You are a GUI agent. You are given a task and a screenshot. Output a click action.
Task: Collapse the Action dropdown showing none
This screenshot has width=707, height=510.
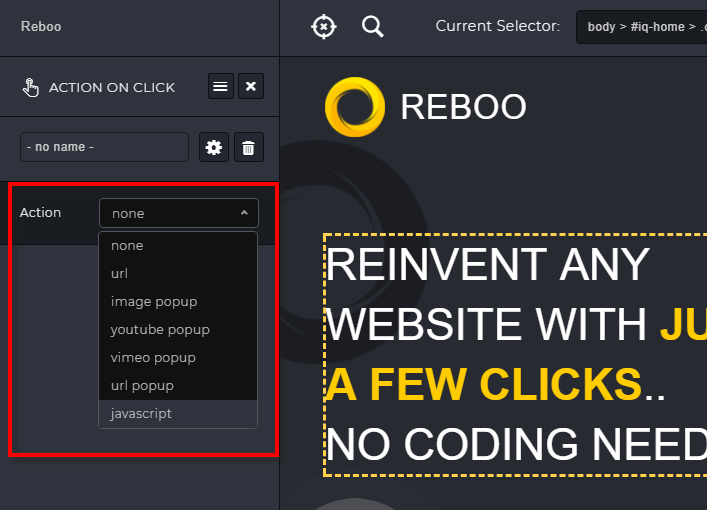[x=179, y=213]
